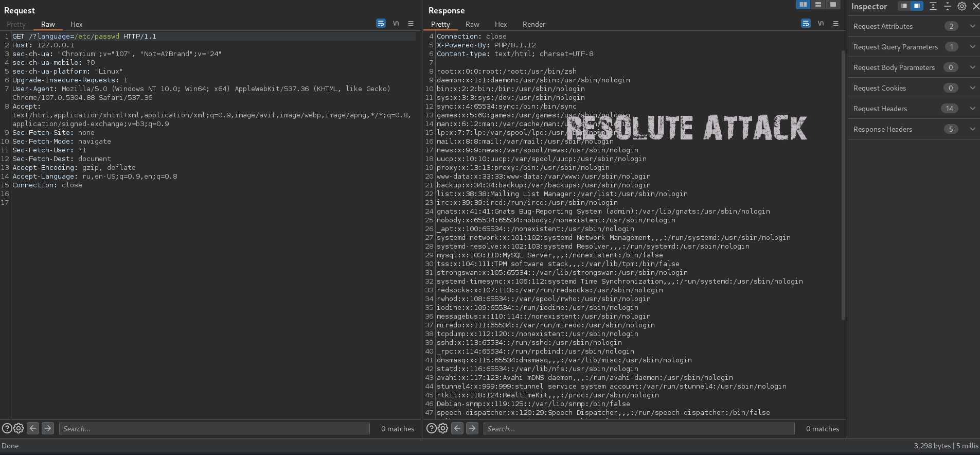
Task: Expand the Request Query Parameters section
Action: 914,47
